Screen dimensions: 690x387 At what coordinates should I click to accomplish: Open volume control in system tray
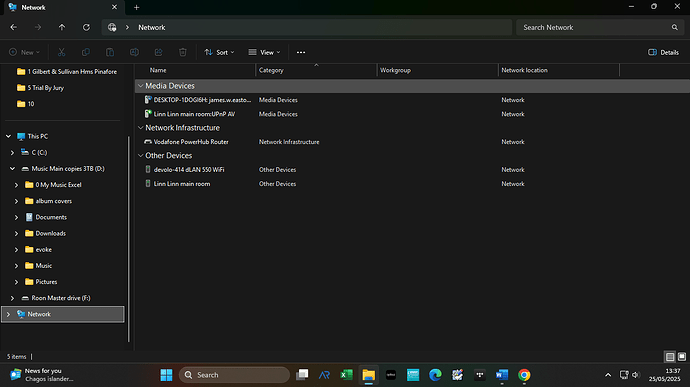[636, 375]
